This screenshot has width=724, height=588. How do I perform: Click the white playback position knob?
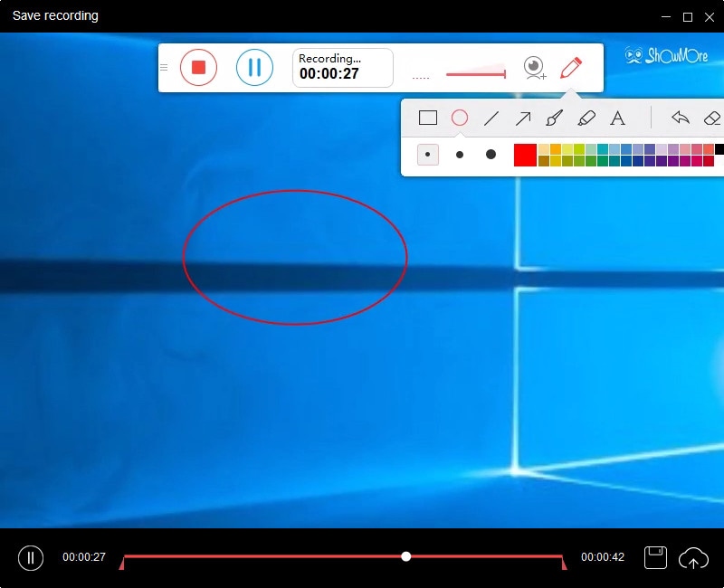[x=405, y=556]
